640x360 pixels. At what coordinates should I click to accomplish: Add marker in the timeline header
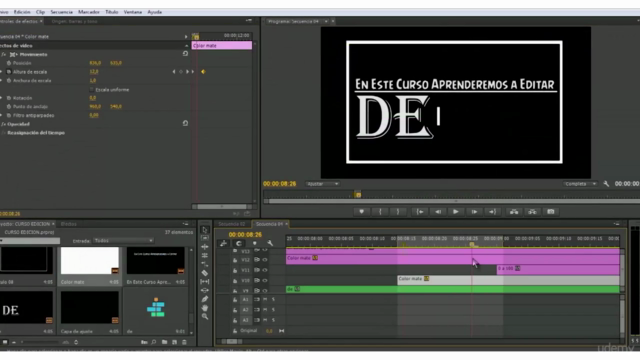pyautogui.click(x=255, y=243)
